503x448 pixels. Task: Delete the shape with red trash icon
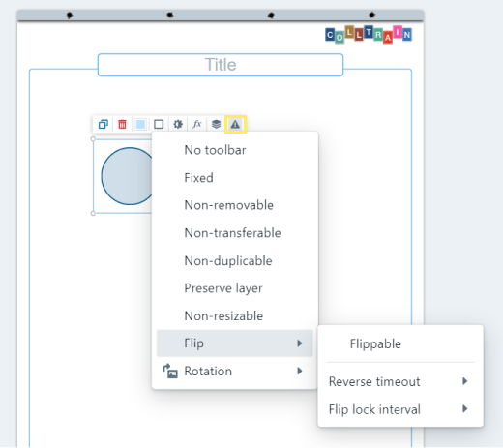[122, 124]
